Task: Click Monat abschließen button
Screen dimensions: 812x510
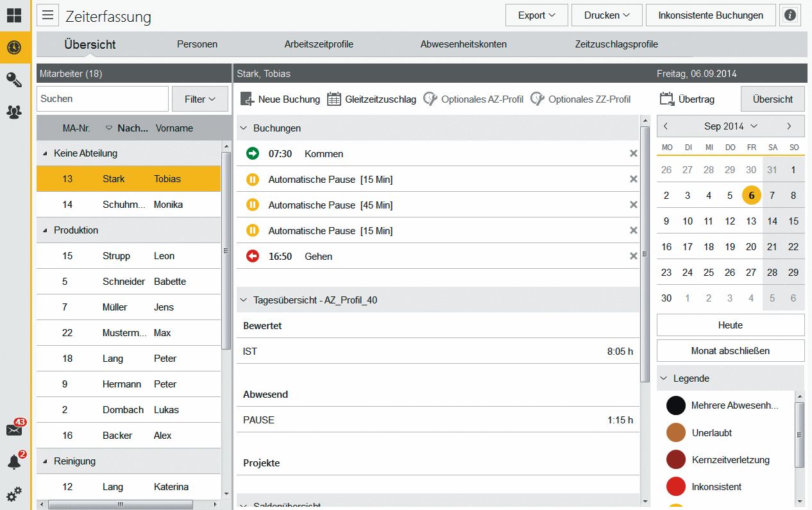Action: pyautogui.click(x=731, y=351)
